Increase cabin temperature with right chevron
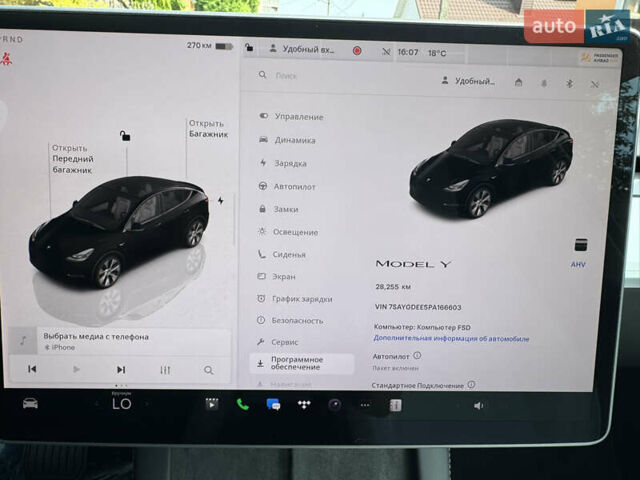Image resolution: width=640 pixels, height=480 pixels. pyautogui.click(x=147, y=404)
